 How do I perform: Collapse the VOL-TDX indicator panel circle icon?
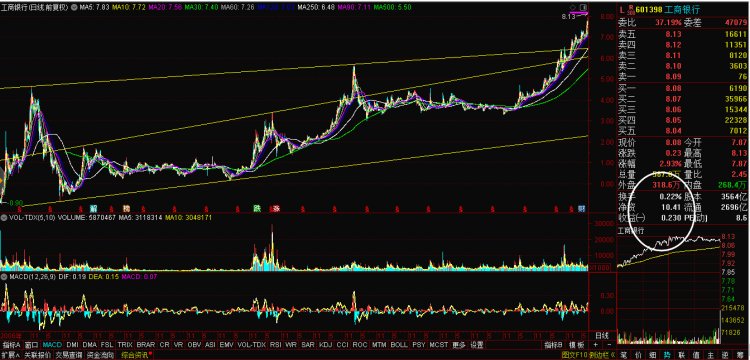(x=3, y=218)
